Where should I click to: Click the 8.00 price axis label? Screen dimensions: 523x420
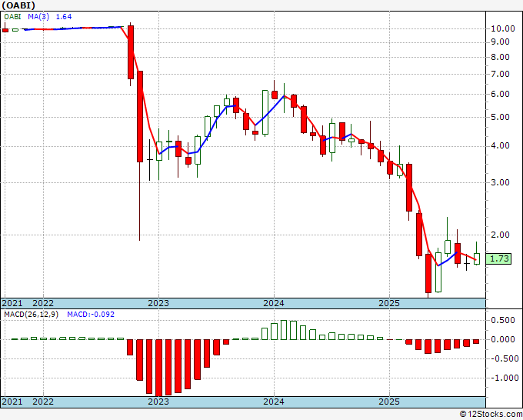tap(500, 58)
